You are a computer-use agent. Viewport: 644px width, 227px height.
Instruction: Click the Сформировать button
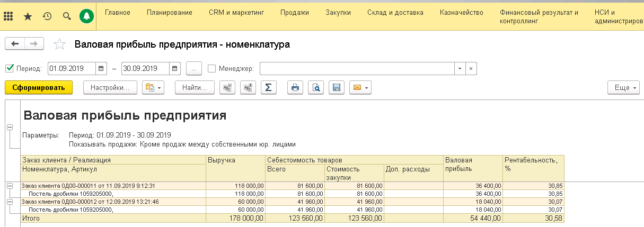38,88
